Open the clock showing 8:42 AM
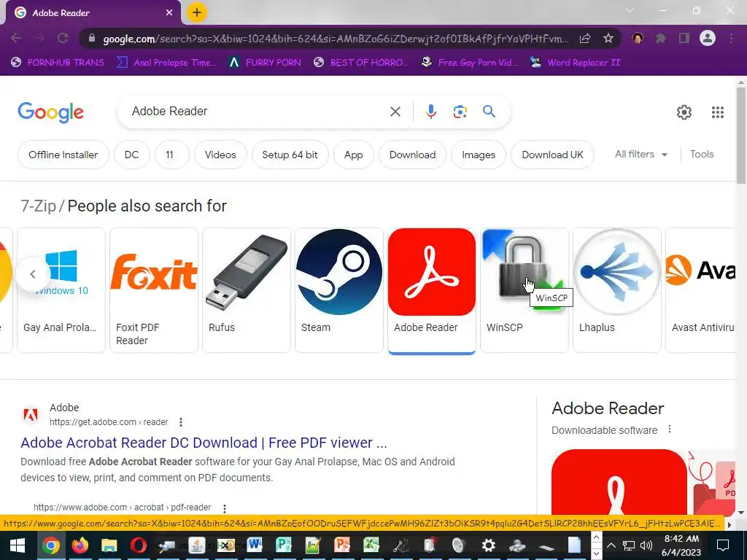This screenshot has height=560, width=747. tap(681, 545)
